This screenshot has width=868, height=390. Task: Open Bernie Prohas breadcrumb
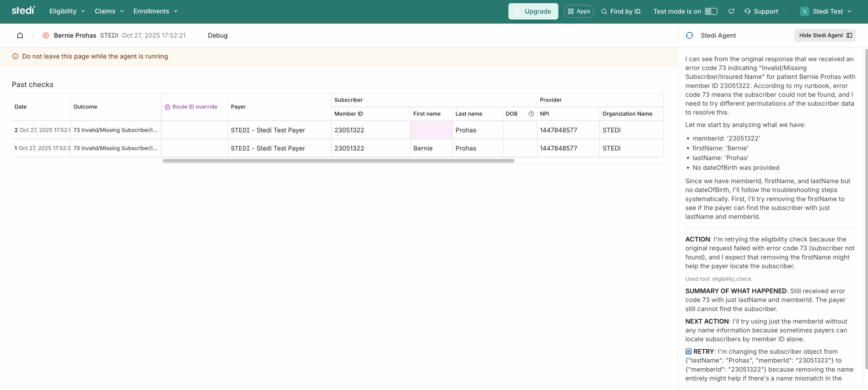tap(75, 35)
